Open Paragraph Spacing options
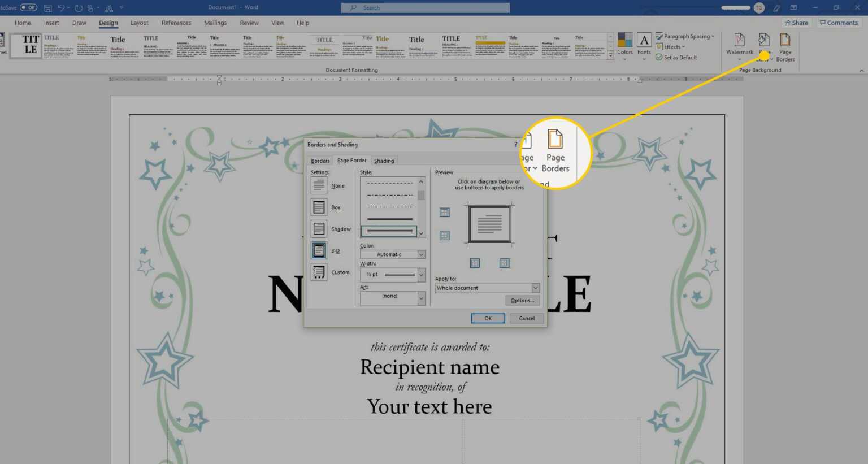This screenshot has width=868, height=464. coord(685,36)
